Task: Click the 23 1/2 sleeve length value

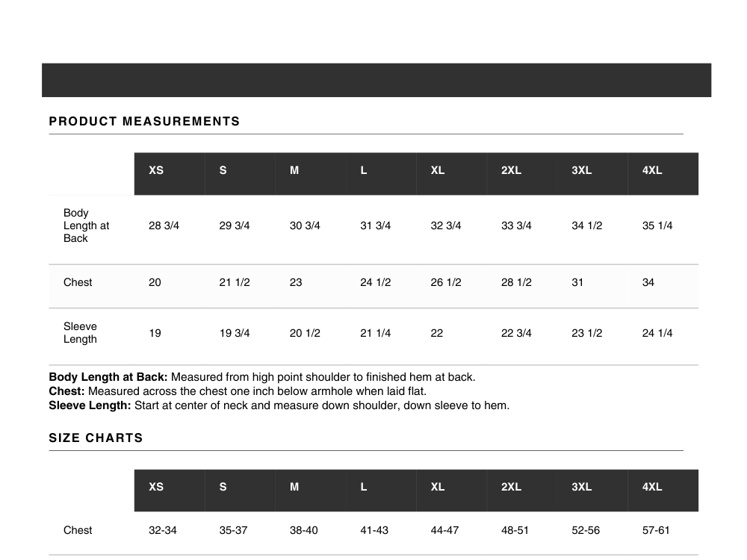Action: [586, 333]
